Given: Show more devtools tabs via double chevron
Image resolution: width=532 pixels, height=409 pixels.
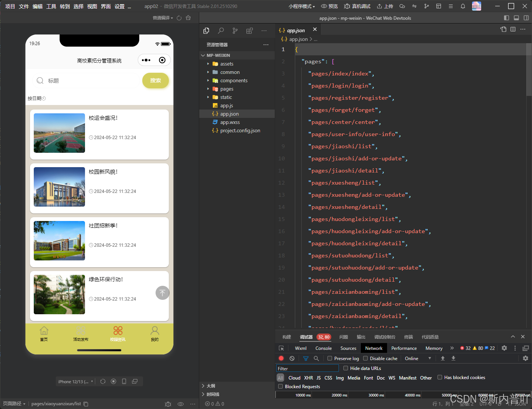Looking at the screenshot, I should click(x=452, y=348).
